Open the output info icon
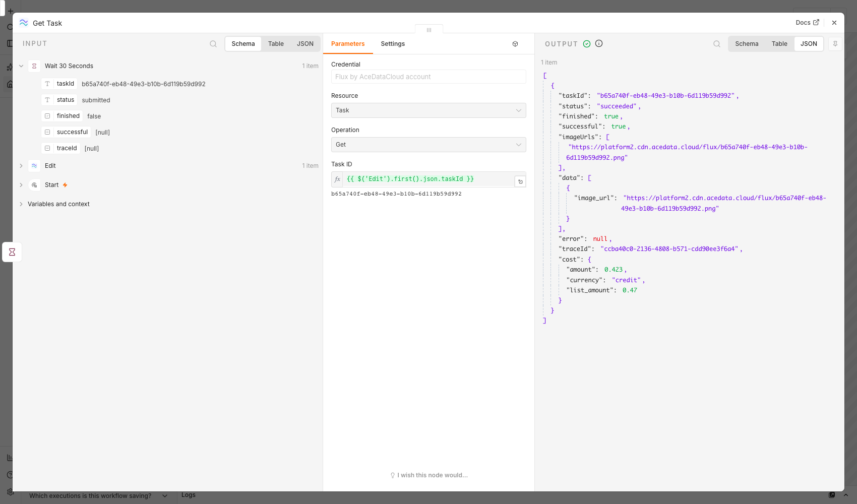This screenshot has height=504, width=857. point(599,43)
